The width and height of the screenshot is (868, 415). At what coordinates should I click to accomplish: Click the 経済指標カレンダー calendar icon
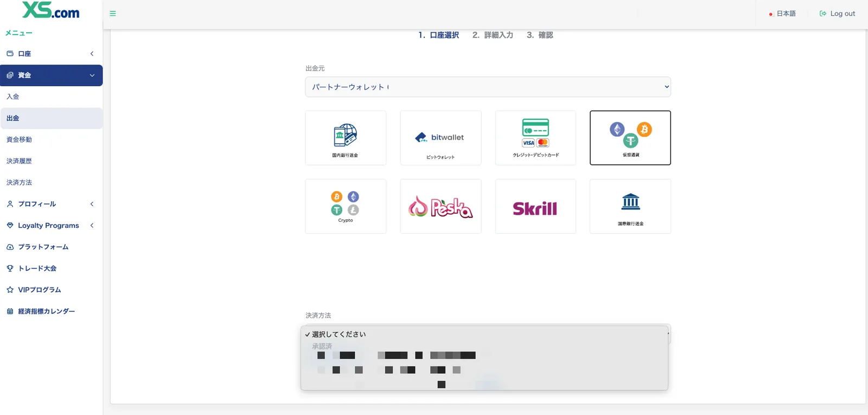click(x=10, y=311)
